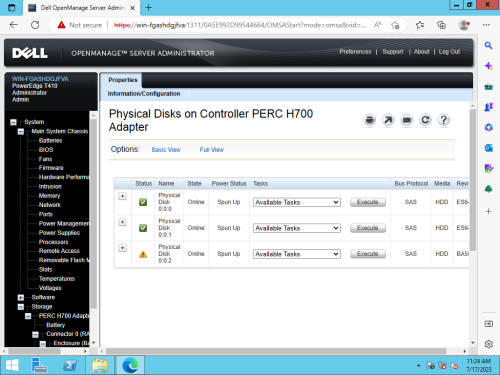
Task: Open Edge sidebar search icon
Action: pos(488,45)
